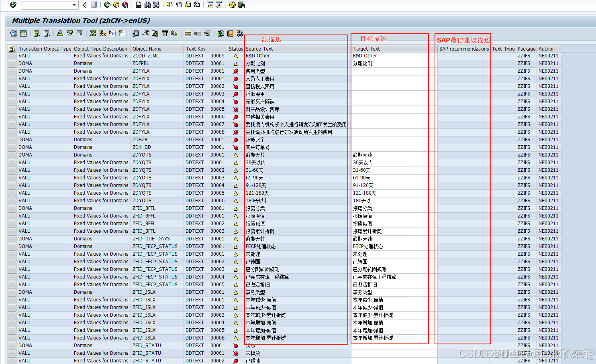Open the command field dropdown arrow
This screenshot has width=596, height=364.
74,5
